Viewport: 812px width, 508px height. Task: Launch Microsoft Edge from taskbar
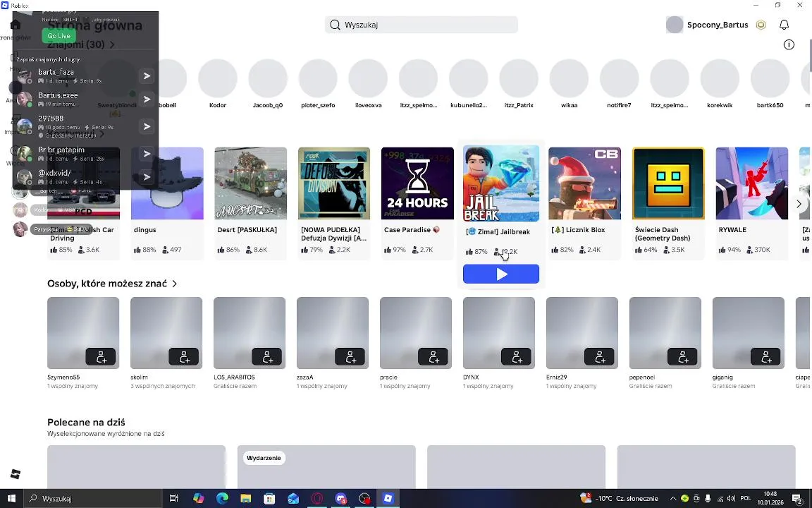click(222, 498)
